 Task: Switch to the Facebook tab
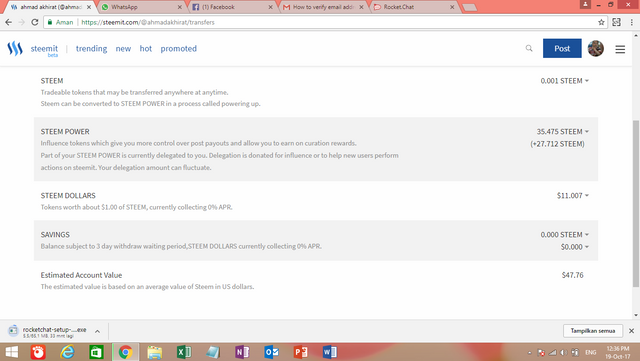(x=232, y=7)
